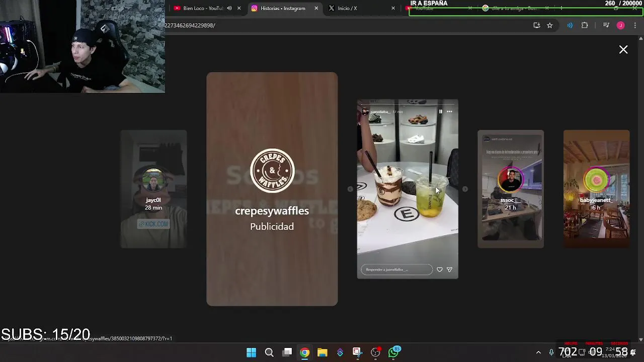Close the Historias Instagram tab

pyautogui.click(x=316, y=8)
